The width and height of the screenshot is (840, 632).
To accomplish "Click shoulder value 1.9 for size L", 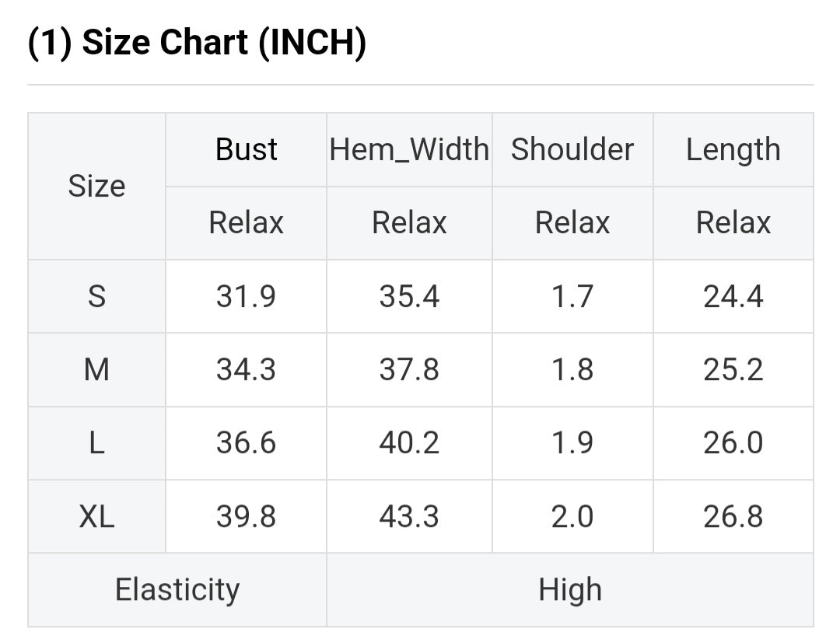I will pyautogui.click(x=572, y=443).
